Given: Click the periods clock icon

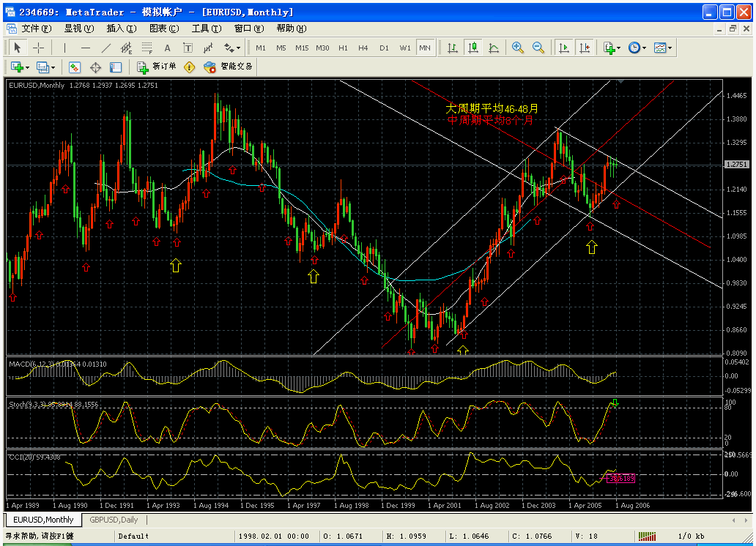Looking at the screenshot, I should [634, 48].
